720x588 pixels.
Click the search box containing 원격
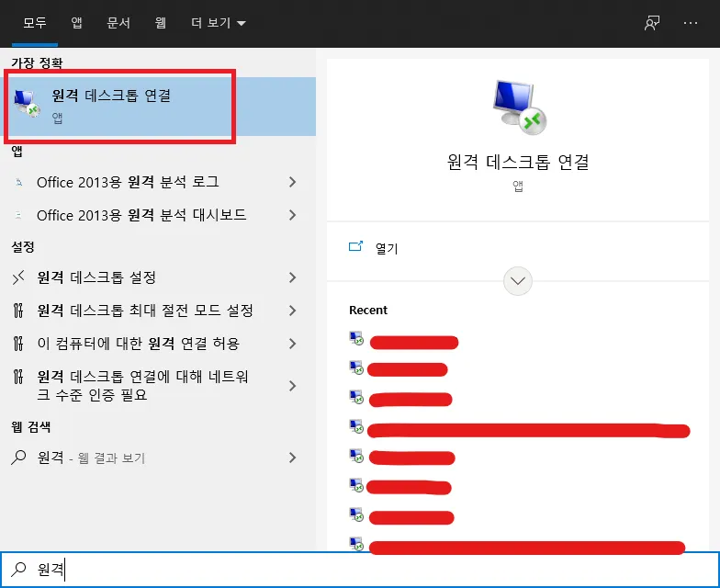(360, 570)
